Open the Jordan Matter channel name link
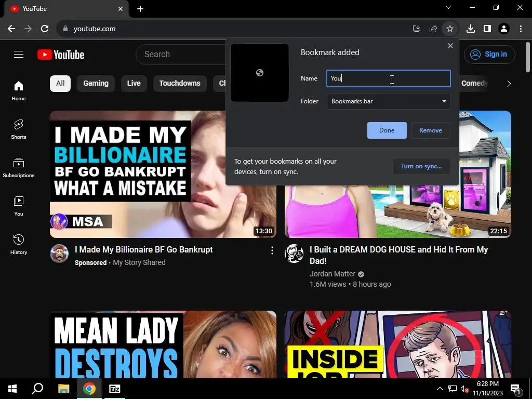 pyautogui.click(x=332, y=274)
